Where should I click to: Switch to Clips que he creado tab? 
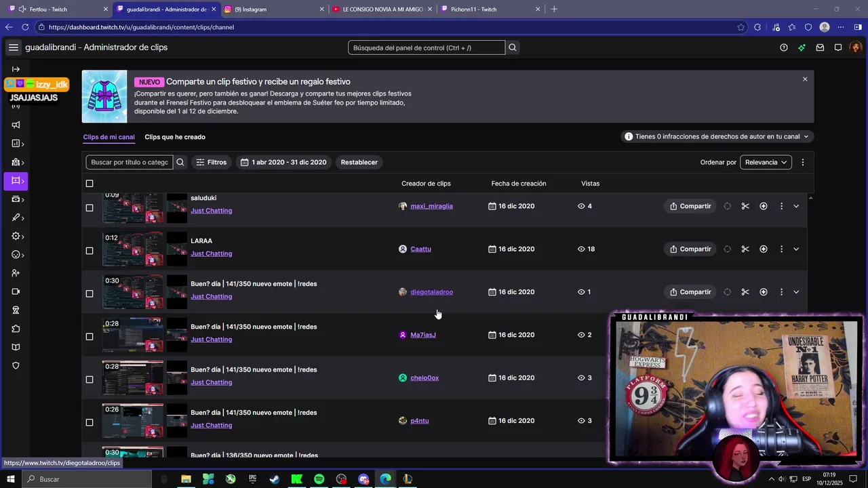tap(175, 137)
